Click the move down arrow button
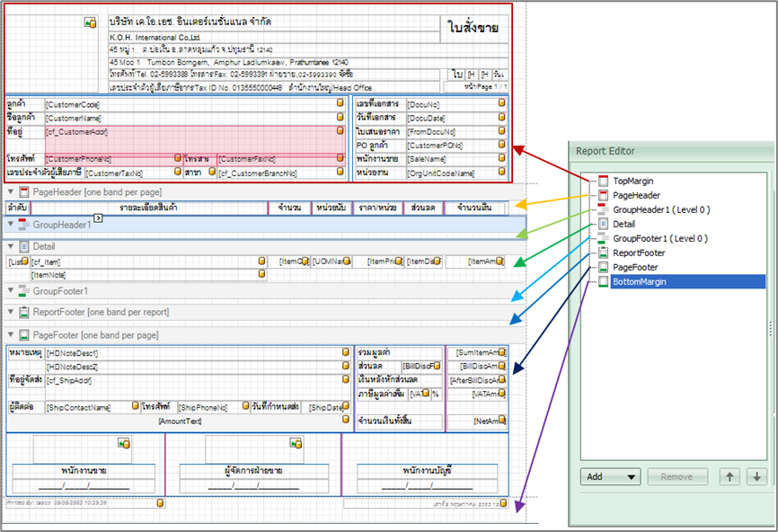 tap(756, 476)
